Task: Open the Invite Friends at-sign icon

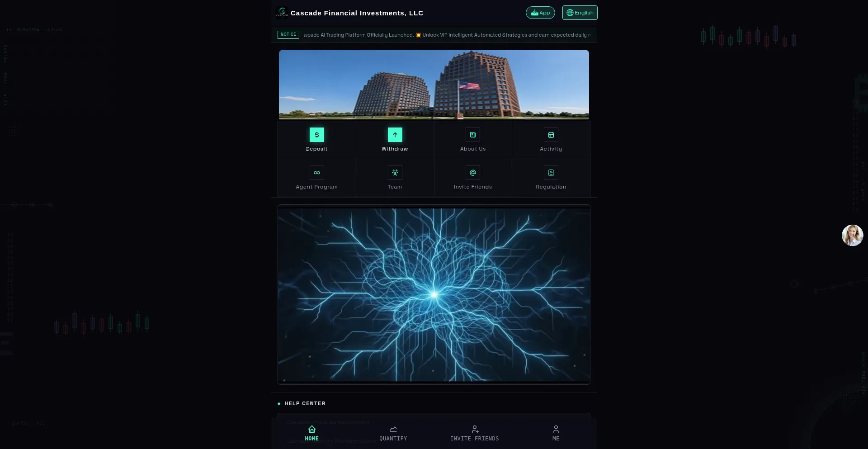Action: [x=473, y=173]
